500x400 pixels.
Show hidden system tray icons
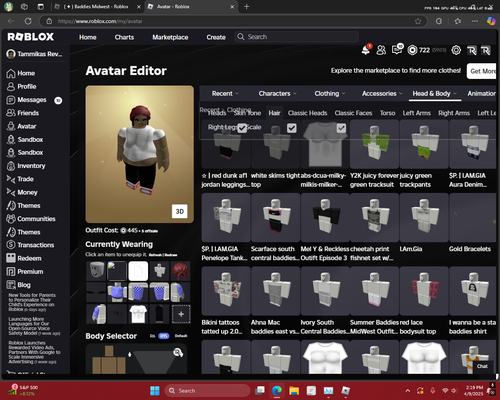click(x=408, y=391)
